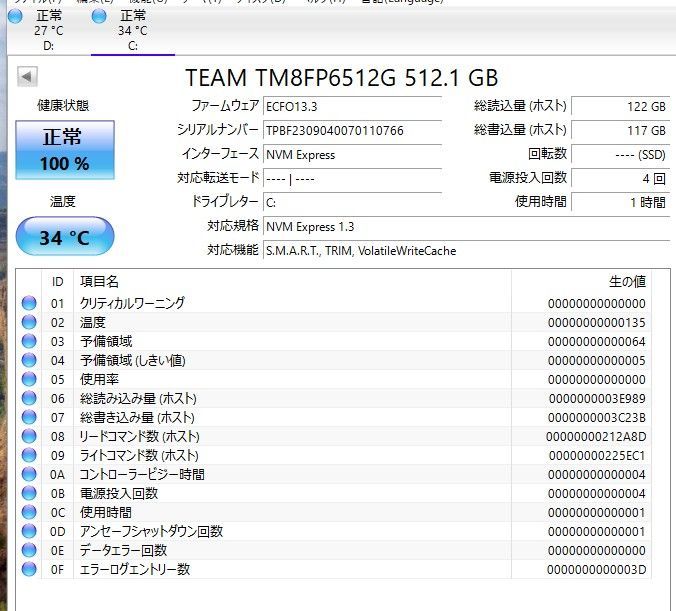Click the previous disk arrow button
The image size is (676, 611).
coord(27,77)
